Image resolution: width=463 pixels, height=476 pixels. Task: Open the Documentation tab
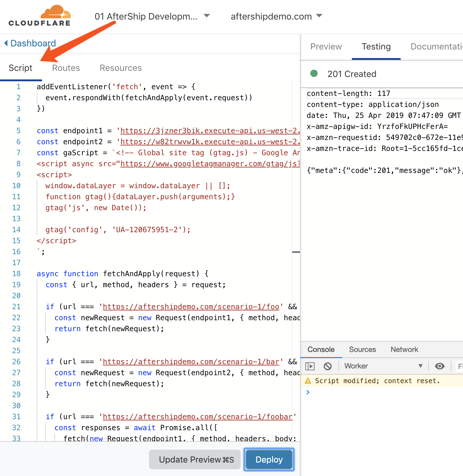point(436,46)
